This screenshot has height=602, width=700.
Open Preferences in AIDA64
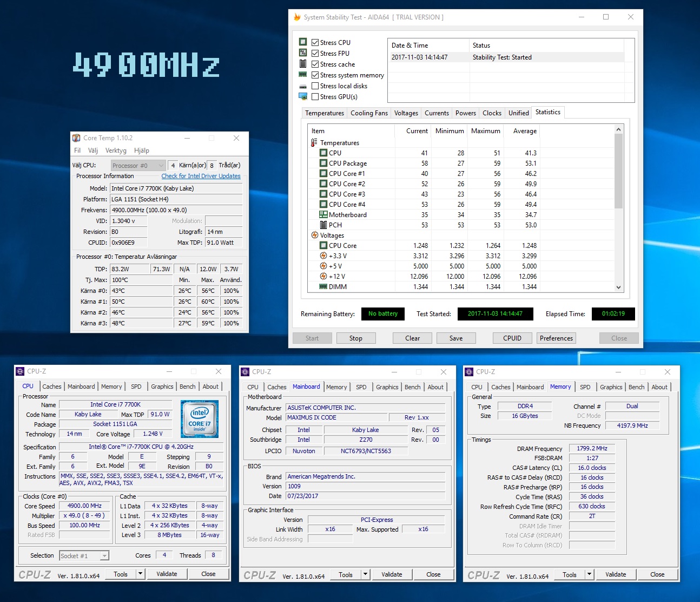pos(556,338)
